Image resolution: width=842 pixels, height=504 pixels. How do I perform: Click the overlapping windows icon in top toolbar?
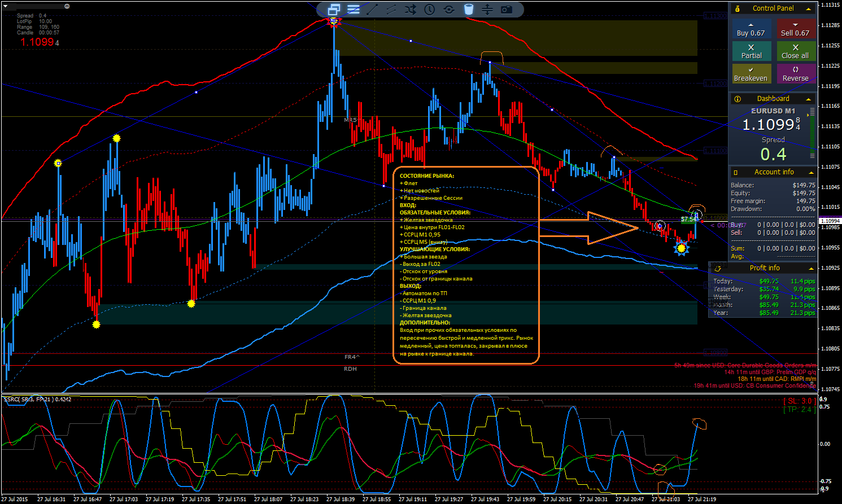click(x=334, y=9)
